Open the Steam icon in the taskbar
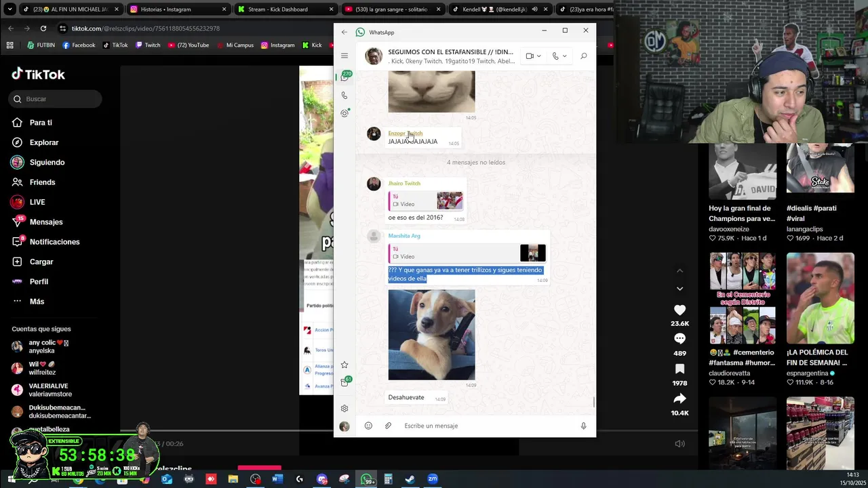The height and width of the screenshot is (488, 868). pyautogui.click(x=410, y=479)
